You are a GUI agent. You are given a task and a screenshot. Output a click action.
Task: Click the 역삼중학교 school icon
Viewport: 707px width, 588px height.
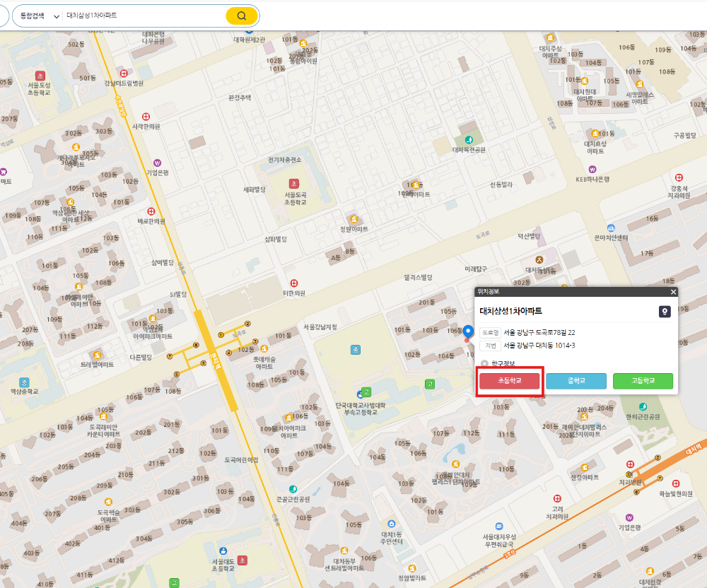tap(24, 382)
